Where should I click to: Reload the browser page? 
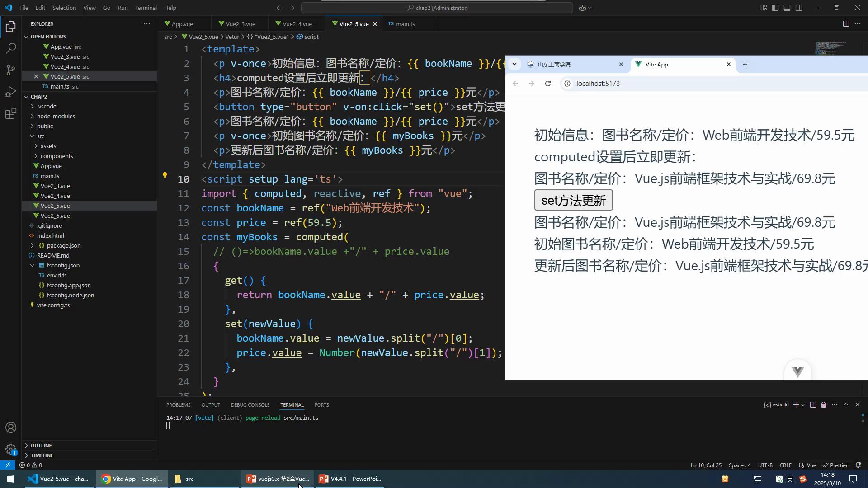548,84
